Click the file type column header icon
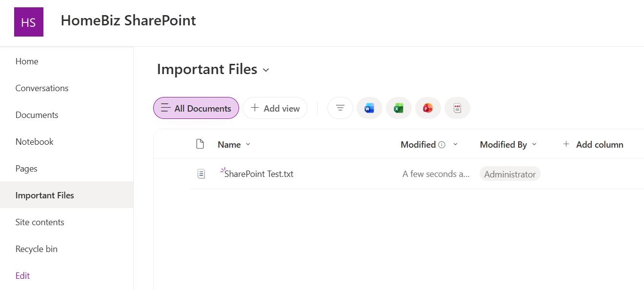Screen dimensions: 644x290 [x=200, y=144]
